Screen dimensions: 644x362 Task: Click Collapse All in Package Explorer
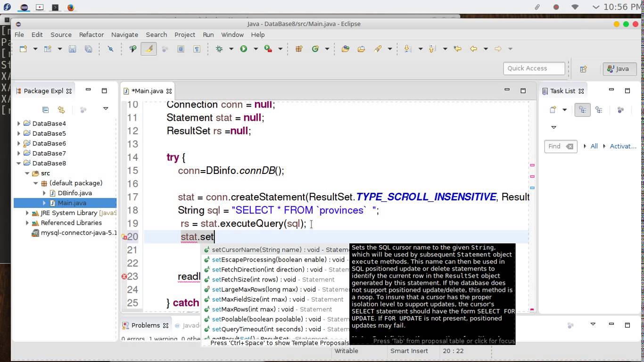click(45, 110)
